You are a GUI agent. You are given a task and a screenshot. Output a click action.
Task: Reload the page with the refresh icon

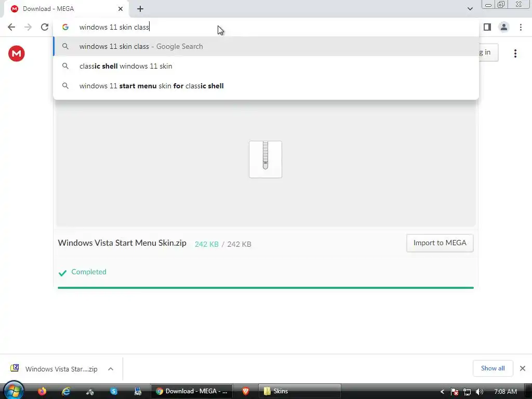tap(45, 27)
